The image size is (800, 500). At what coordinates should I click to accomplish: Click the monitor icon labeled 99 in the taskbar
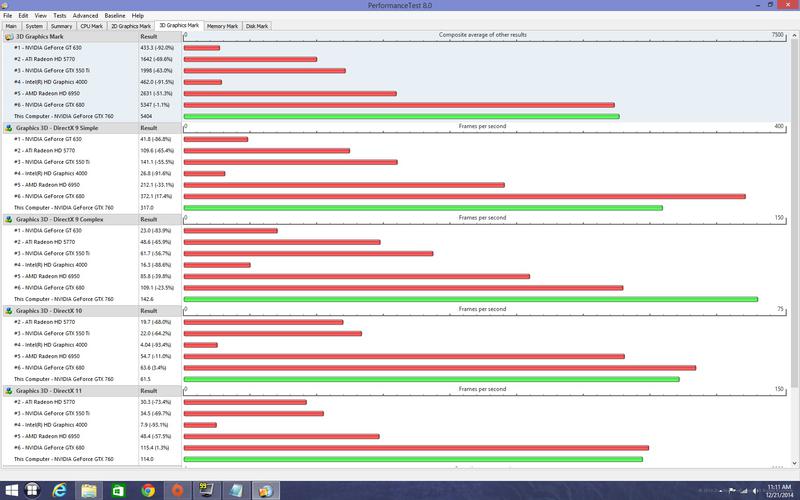206,491
